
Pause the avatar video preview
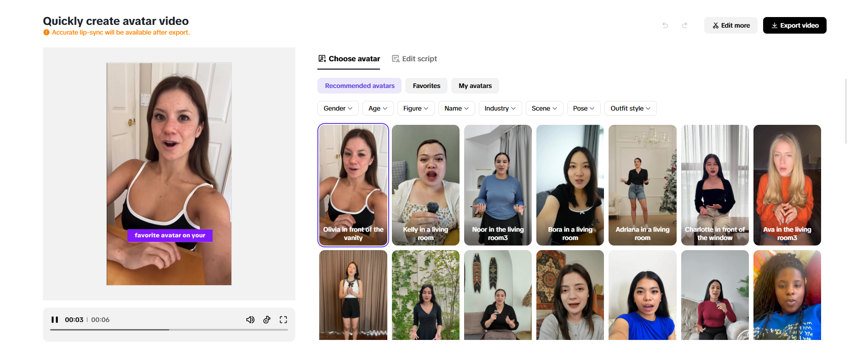[55, 320]
